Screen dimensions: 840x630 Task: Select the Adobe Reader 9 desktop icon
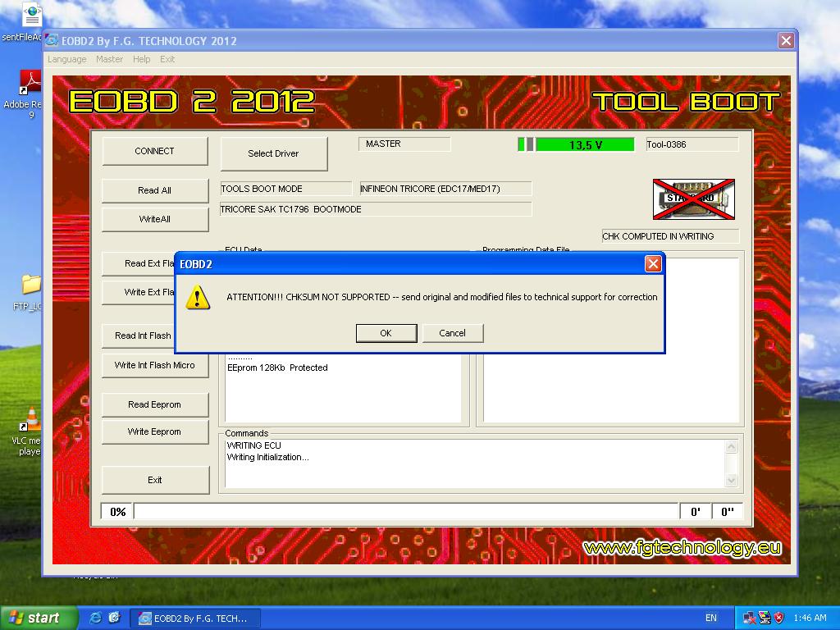(24, 95)
